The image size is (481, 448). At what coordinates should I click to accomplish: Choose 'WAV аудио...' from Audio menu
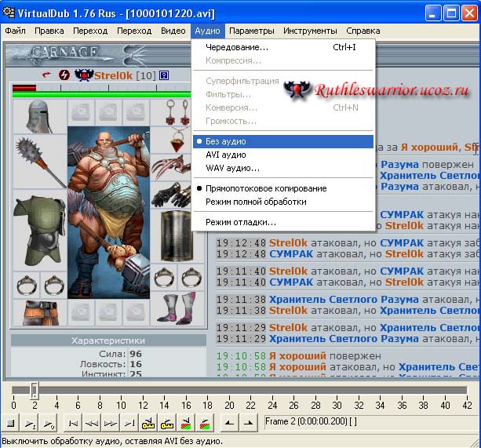[283, 168]
